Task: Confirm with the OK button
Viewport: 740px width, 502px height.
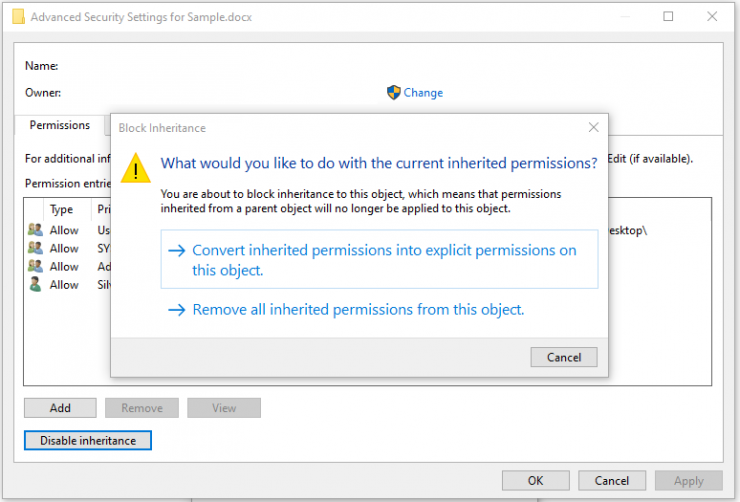Action: 536,480
